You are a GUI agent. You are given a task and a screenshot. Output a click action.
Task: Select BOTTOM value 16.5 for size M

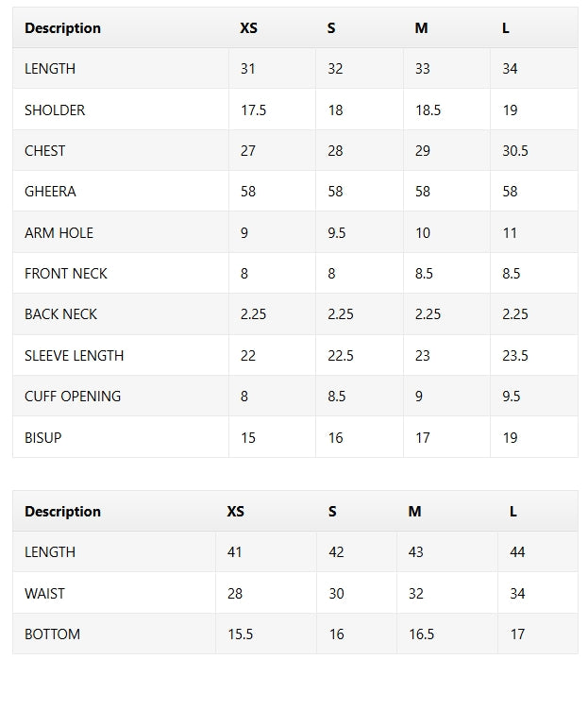click(421, 634)
